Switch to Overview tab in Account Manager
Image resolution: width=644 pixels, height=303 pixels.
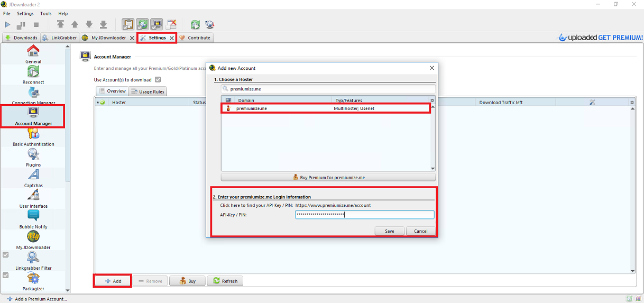(113, 91)
